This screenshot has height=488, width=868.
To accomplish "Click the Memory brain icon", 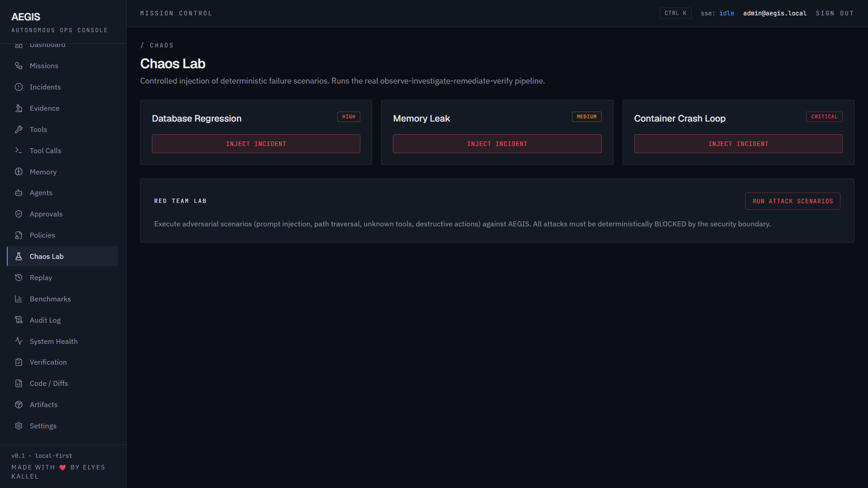I will click(19, 172).
